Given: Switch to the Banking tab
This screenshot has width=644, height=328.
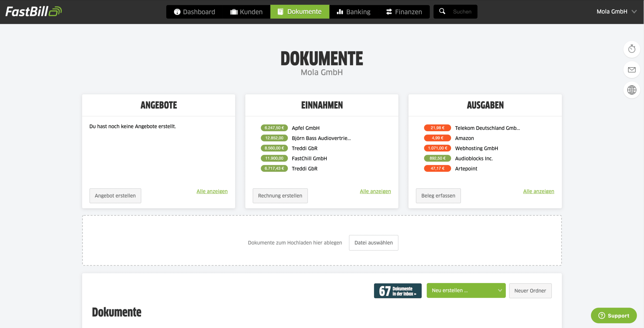Looking at the screenshot, I should pyautogui.click(x=354, y=12).
